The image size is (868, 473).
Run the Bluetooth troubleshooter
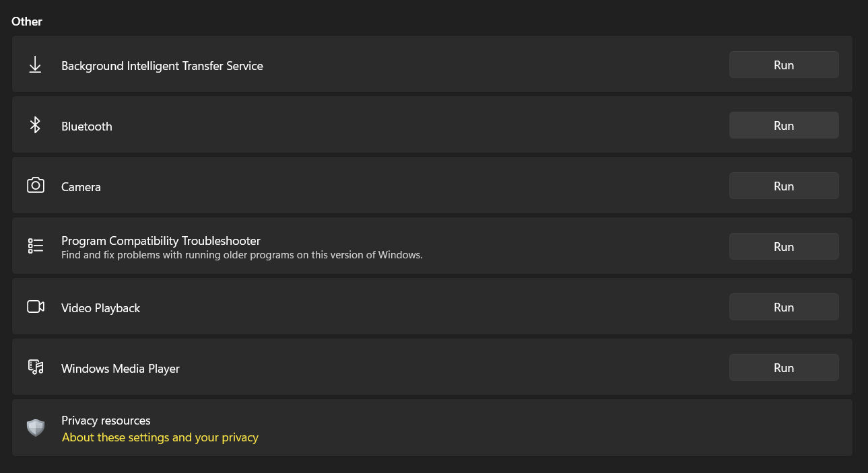coord(783,126)
